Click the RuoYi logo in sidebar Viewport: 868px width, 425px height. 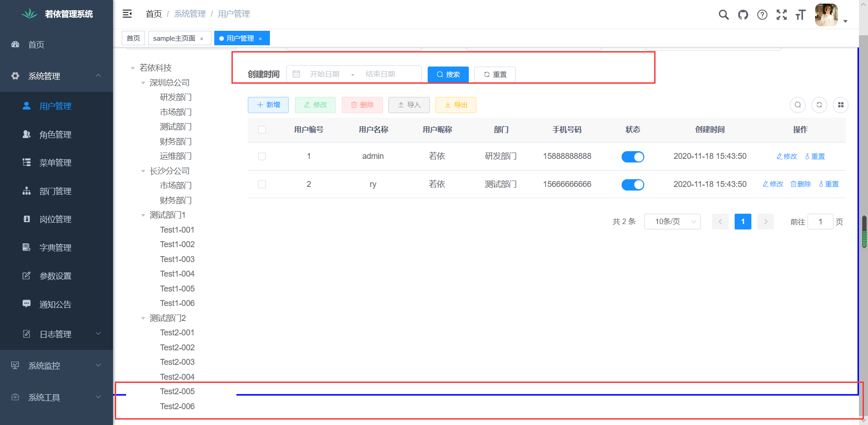point(29,14)
